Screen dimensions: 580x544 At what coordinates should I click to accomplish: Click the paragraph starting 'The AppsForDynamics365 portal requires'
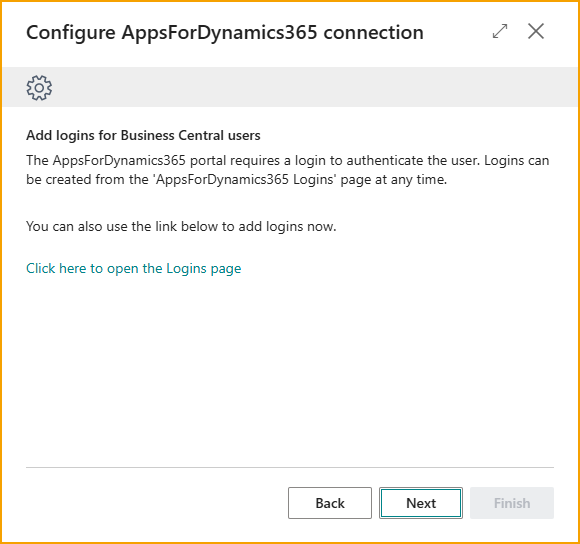pyautogui.click(x=288, y=170)
